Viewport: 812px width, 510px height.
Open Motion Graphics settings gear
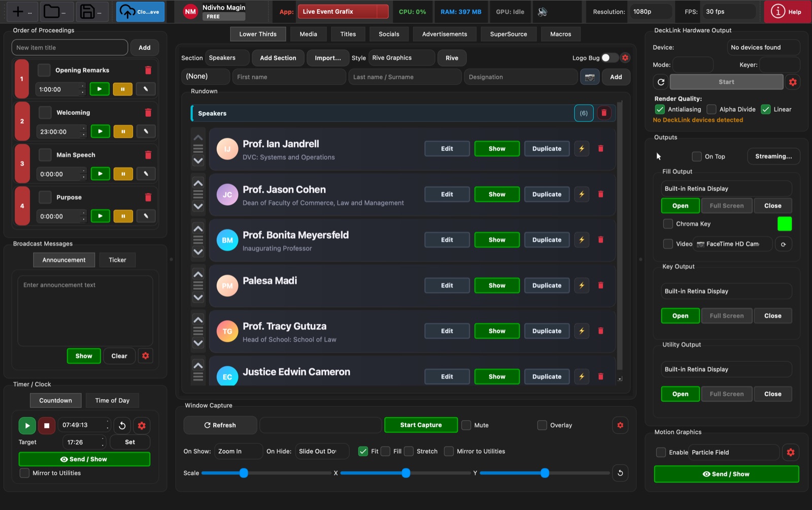coord(790,452)
